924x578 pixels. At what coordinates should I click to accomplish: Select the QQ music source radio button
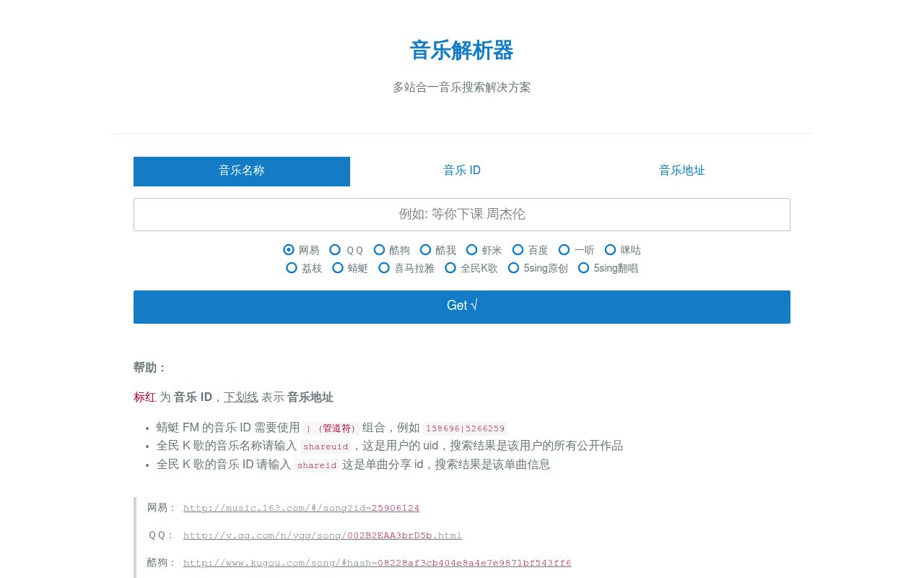pos(335,250)
